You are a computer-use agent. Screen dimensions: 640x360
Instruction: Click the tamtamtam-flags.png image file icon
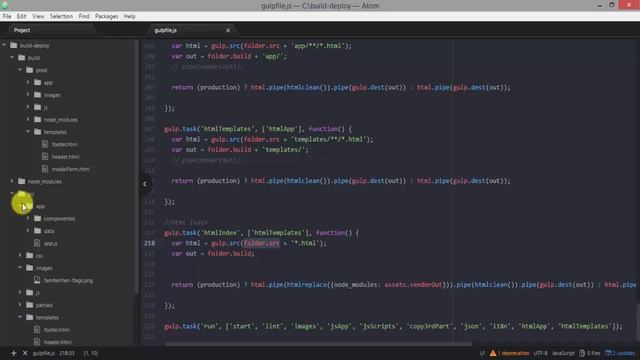[x=37, y=280]
